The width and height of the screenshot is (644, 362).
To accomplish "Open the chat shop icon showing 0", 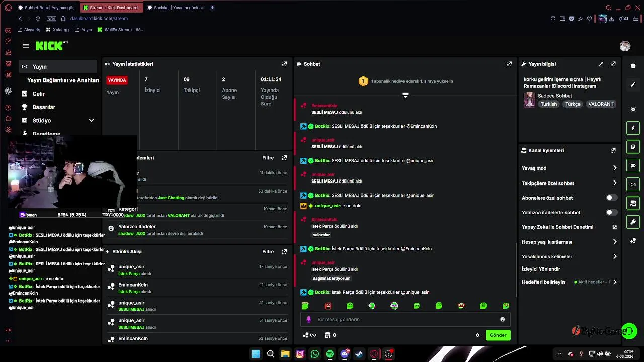I will point(330,335).
